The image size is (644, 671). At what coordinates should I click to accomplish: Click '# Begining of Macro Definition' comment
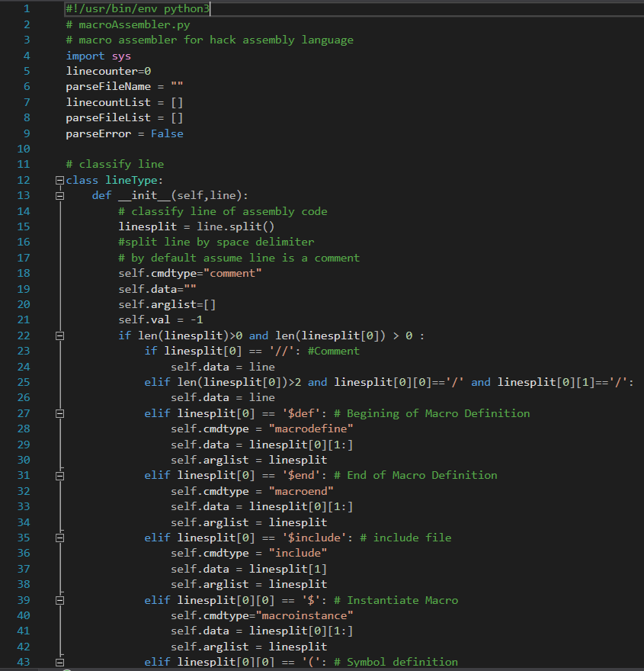tap(431, 413)
